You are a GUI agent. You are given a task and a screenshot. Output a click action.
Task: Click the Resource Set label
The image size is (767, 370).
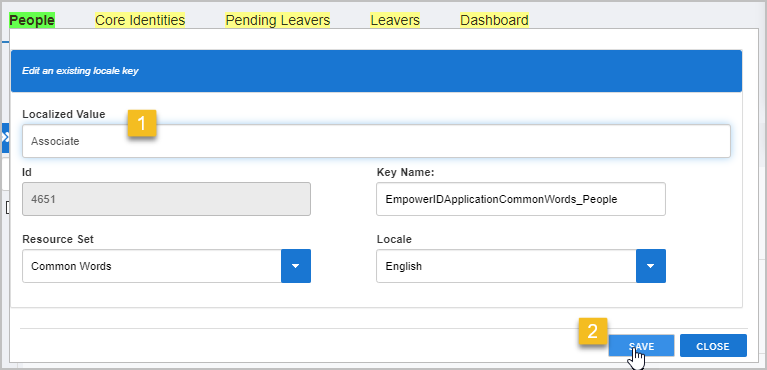[58, 239]
